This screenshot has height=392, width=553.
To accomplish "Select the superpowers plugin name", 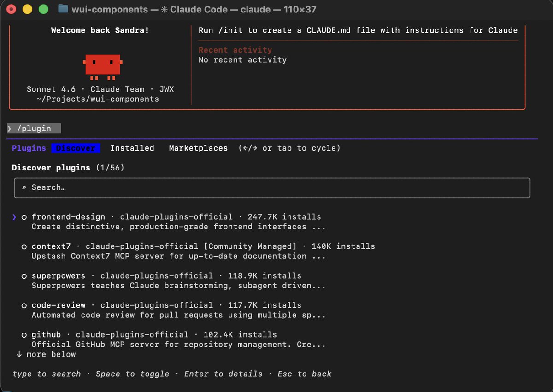I will 59,275.
